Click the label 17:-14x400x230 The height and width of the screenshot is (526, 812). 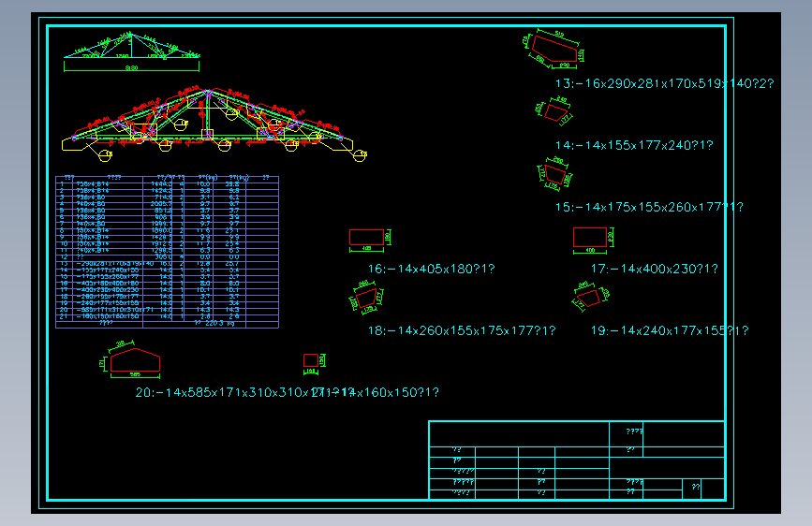(654, 269)
